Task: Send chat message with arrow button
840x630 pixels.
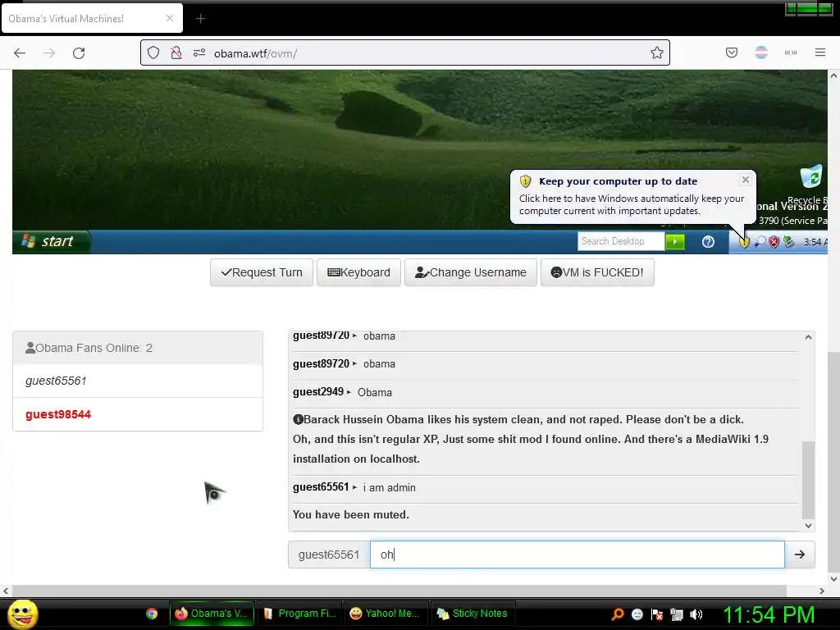Action: 800,555
